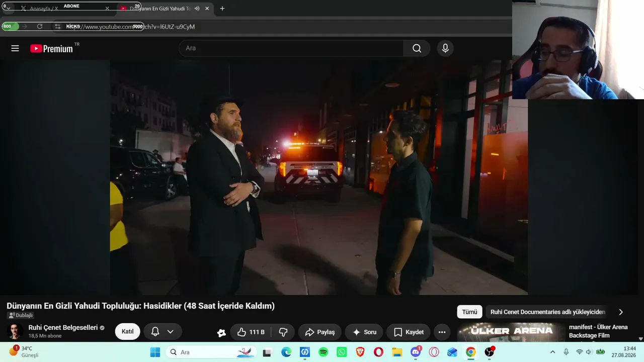Share the video via Paylaş button
Screen dimensions: 644x362
point(319,332)
